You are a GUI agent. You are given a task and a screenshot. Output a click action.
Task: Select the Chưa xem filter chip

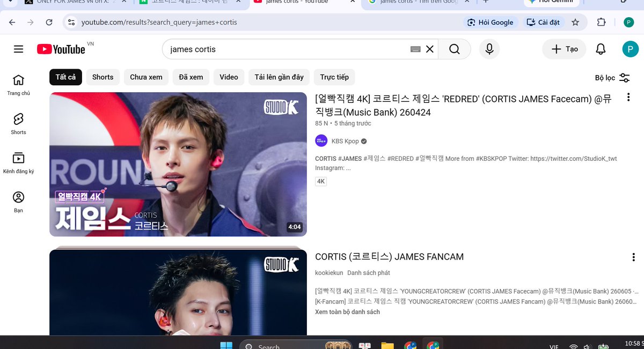(146, 77)
